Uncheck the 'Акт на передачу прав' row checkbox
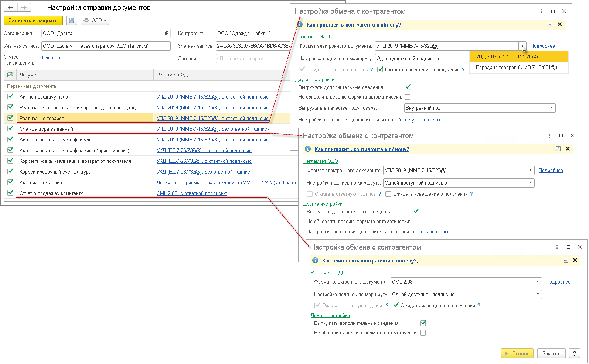 [11, 96]
